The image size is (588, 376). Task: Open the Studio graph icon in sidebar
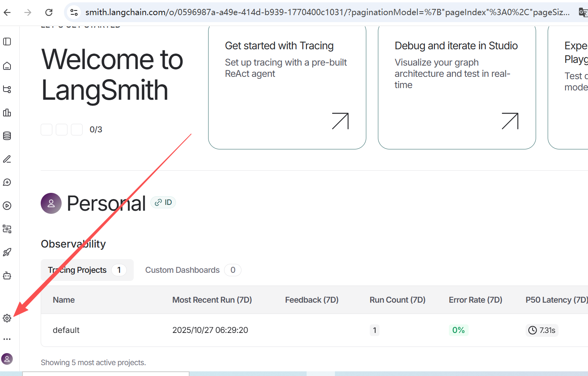coord(7,229)
